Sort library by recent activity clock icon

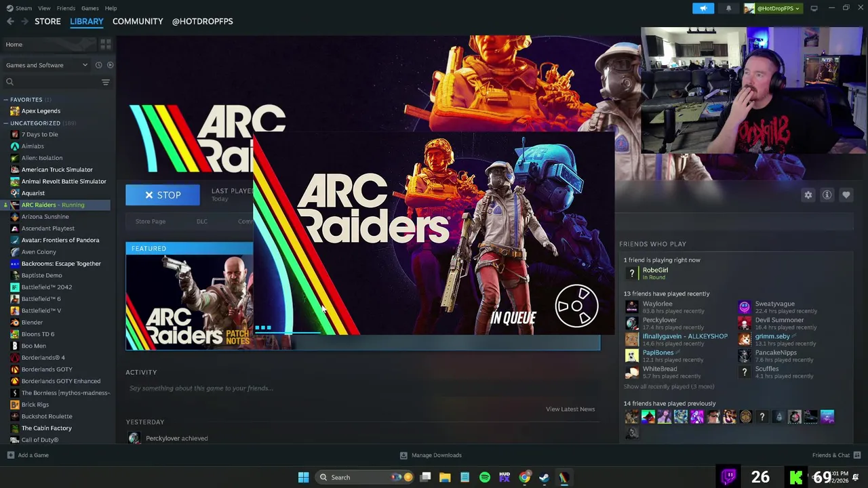pyautogui.click(x=98, y=65)
